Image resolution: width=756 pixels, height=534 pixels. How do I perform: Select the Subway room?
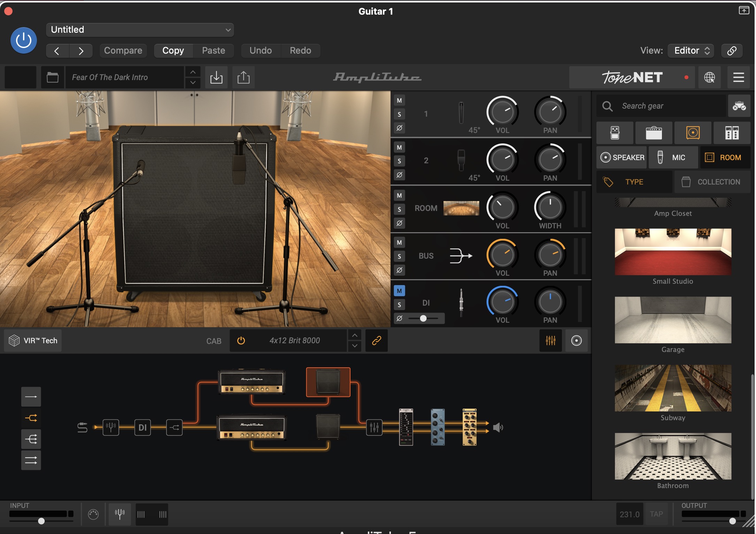(673, 388)
